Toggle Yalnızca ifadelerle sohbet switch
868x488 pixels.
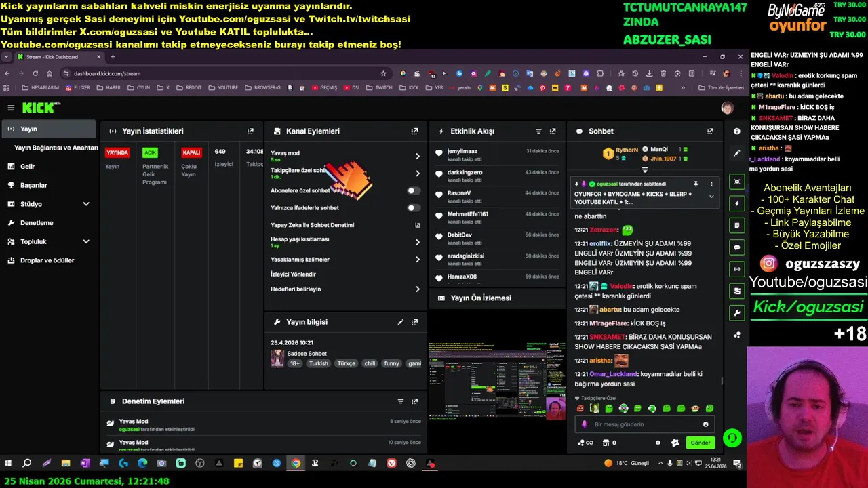(x=413, y=208)
